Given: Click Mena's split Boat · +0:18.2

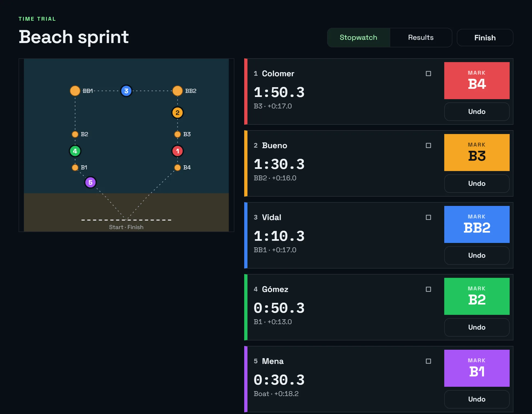Looking at the screenshot, I should [x=276, y=394].
